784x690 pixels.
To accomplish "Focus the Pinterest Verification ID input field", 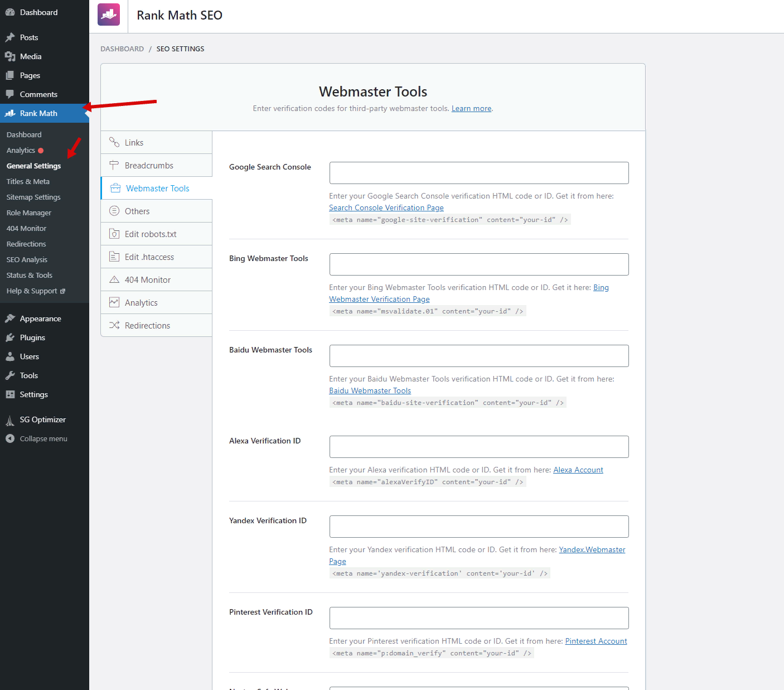I will (479, 618).
